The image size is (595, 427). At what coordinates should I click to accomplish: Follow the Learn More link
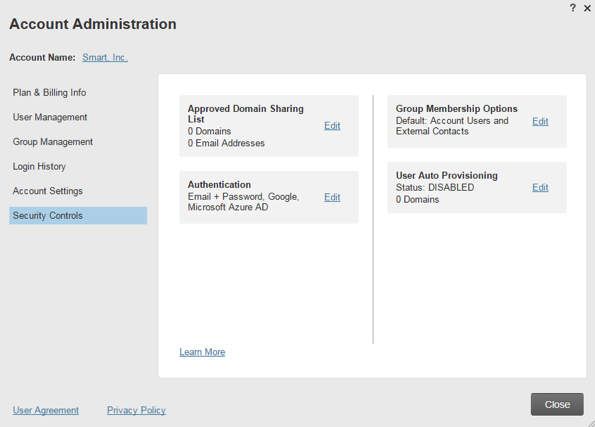point(202,352)
